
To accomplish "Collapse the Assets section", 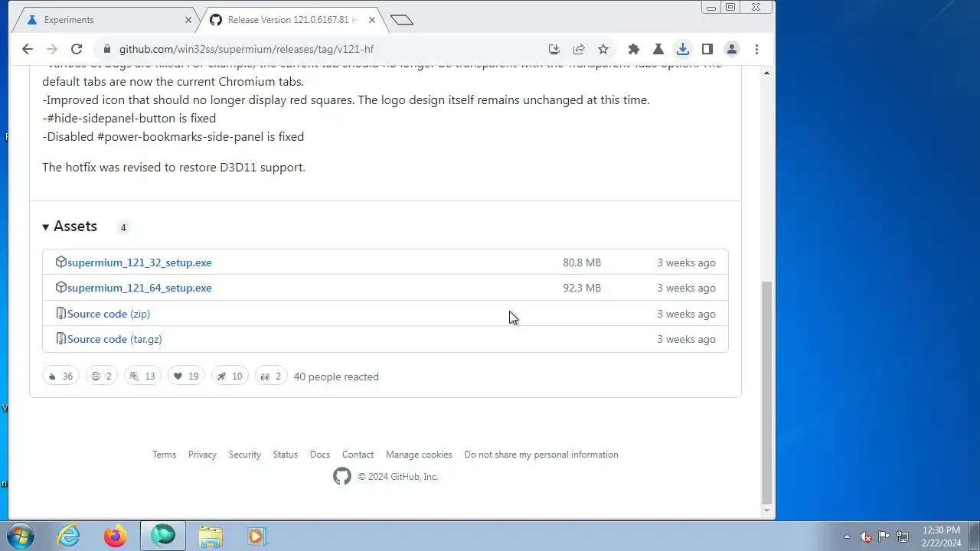I will click(x=70, y=227).
